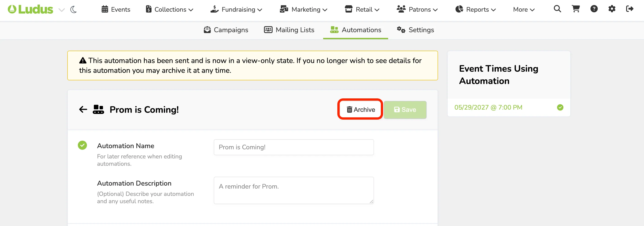Screen dimensions: 644x226
Task: Click the automation icon beside Prom is Coming!
Action: pyautogui.click(x=98, y=109)
